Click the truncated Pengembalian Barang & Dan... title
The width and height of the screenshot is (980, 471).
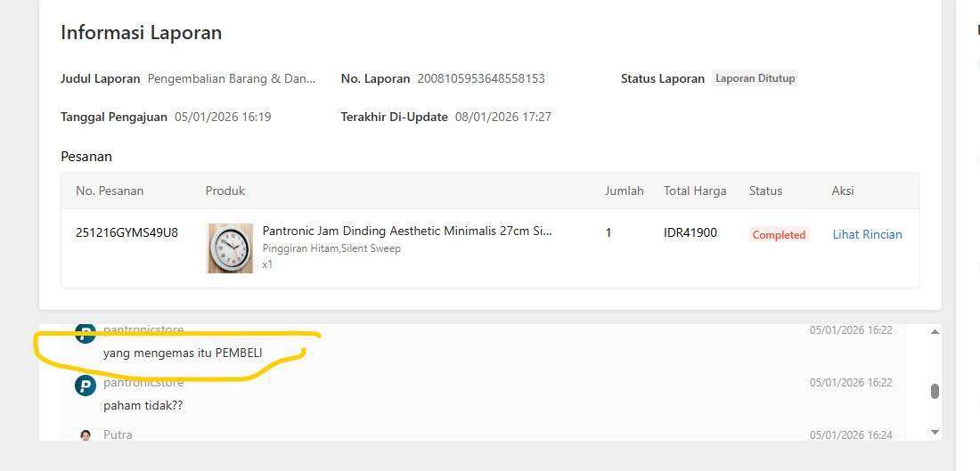point(231,78)
